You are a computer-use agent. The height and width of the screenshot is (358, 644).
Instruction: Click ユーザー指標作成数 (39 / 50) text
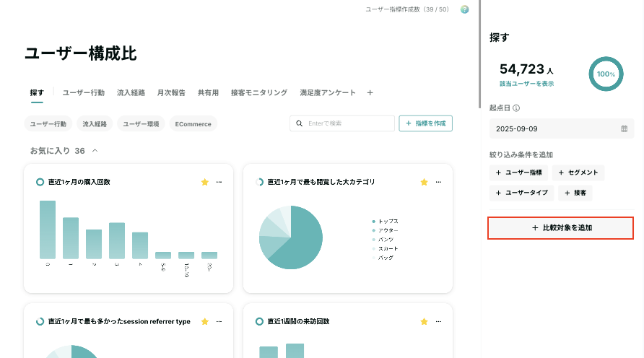point(407,9)
